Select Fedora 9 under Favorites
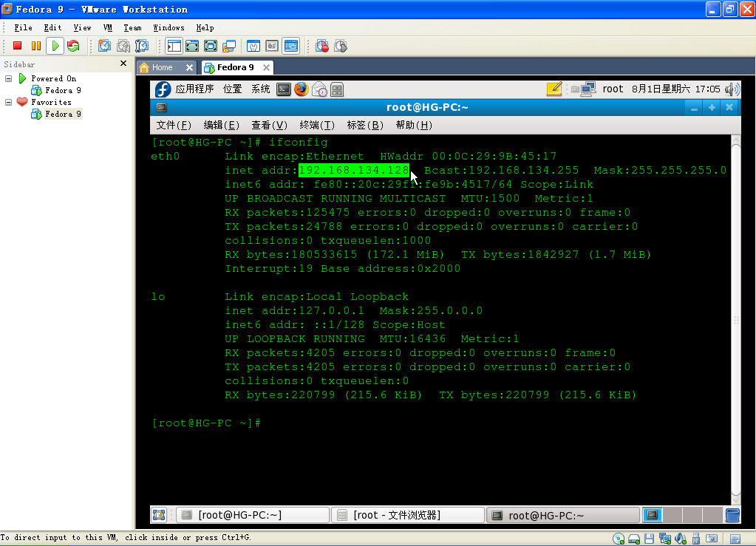 click(x=63, y=114)
